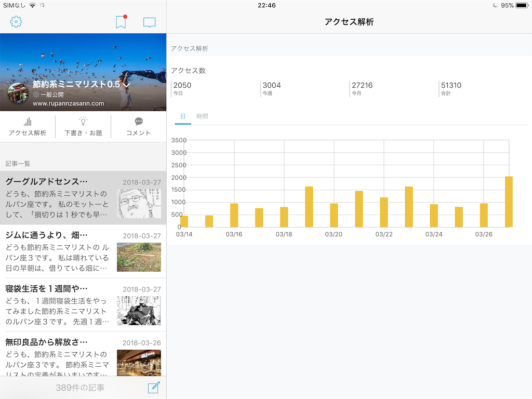The width and height of the screenshot is (532, 399).
Task: Tap the tallest rightmost bar in the access chart
Action: (x=509, y=202)
